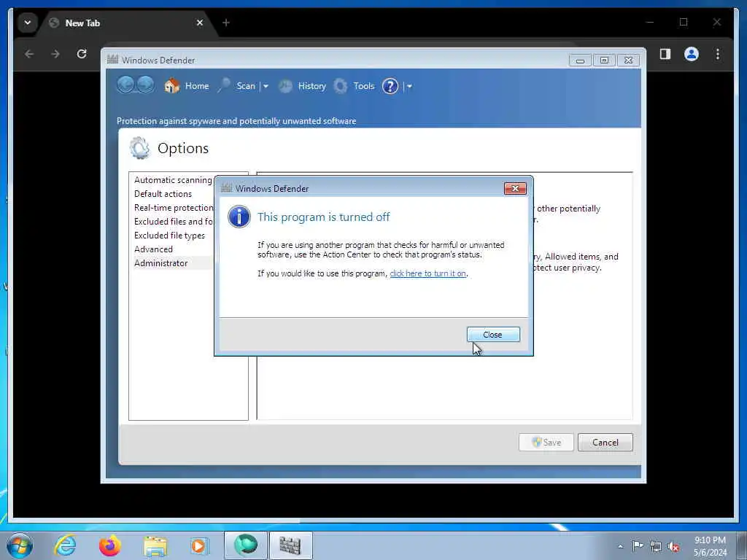Click the browser forward arrow
Screen dimensions: 747x560
click(55, 54)
